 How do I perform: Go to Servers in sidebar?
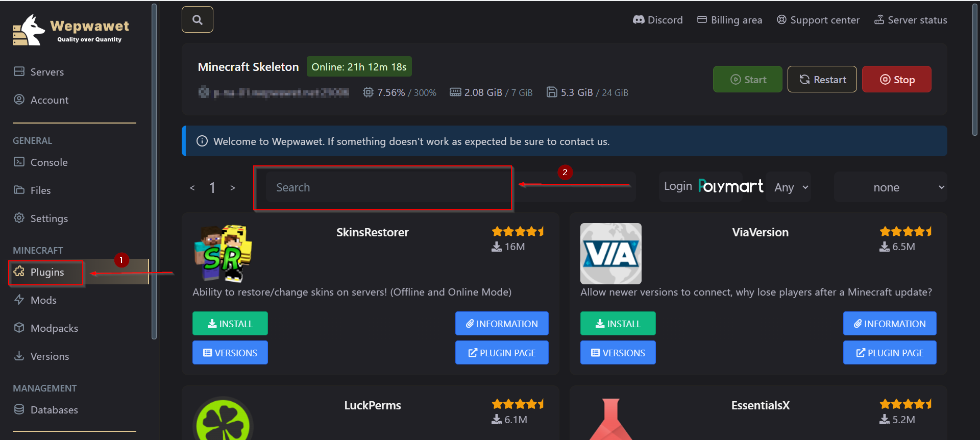pyautogui.click(x=39, y=72)
